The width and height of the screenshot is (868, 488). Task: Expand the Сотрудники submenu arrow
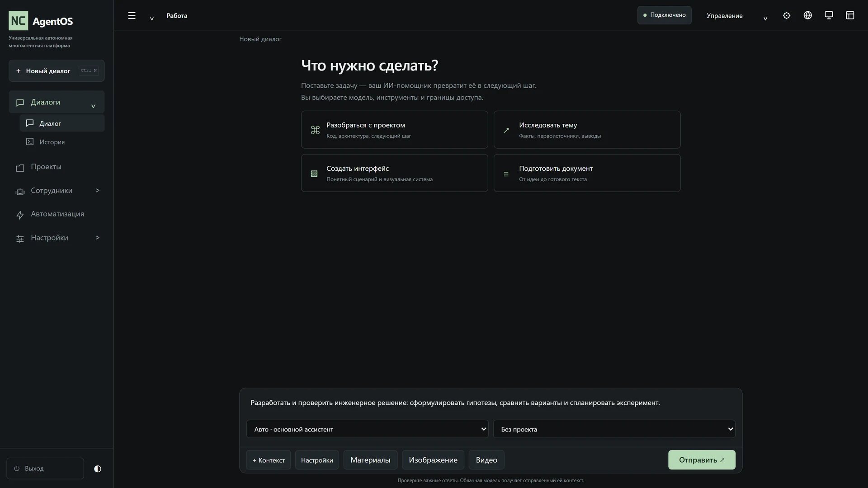[97, 191]
